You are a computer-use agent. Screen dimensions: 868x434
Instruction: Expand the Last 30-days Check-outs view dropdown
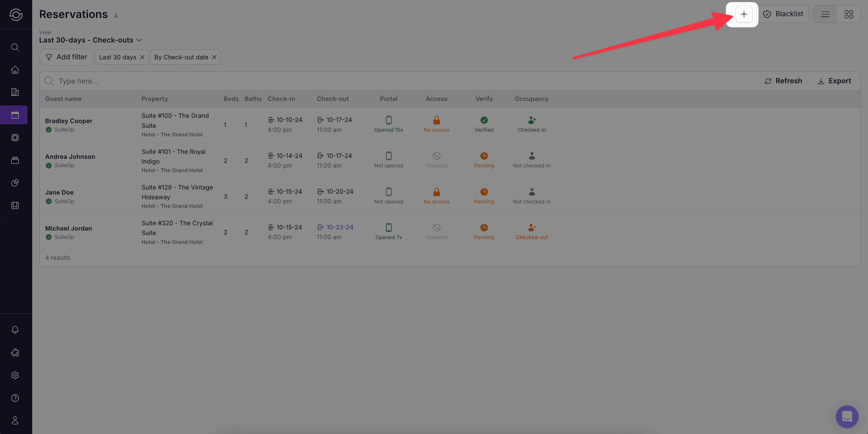click(91, 40)
